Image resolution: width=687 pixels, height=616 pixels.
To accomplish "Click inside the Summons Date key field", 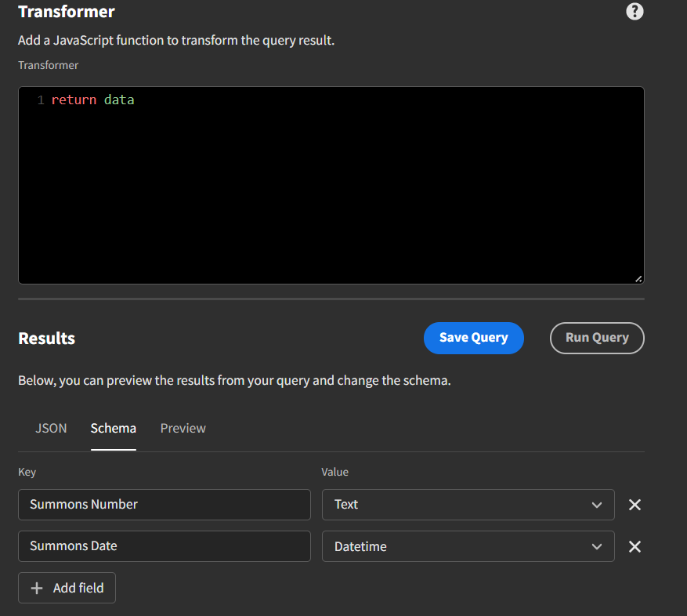I will pyautogui.click(x=165, y=546).
